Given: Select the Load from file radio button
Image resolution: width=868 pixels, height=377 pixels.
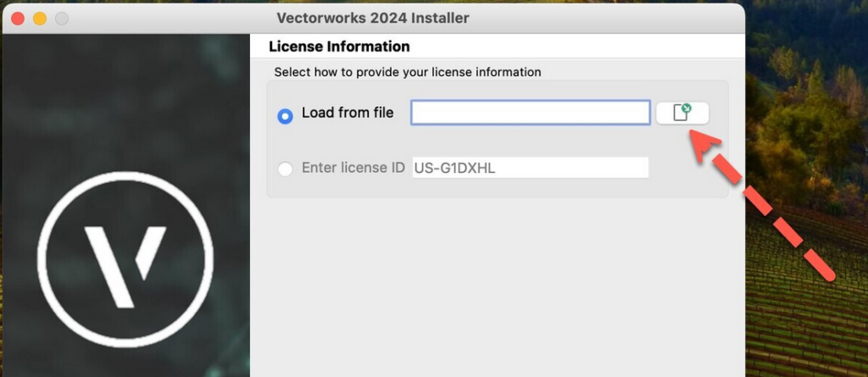Looking at the screenshot, I should 286,116.
